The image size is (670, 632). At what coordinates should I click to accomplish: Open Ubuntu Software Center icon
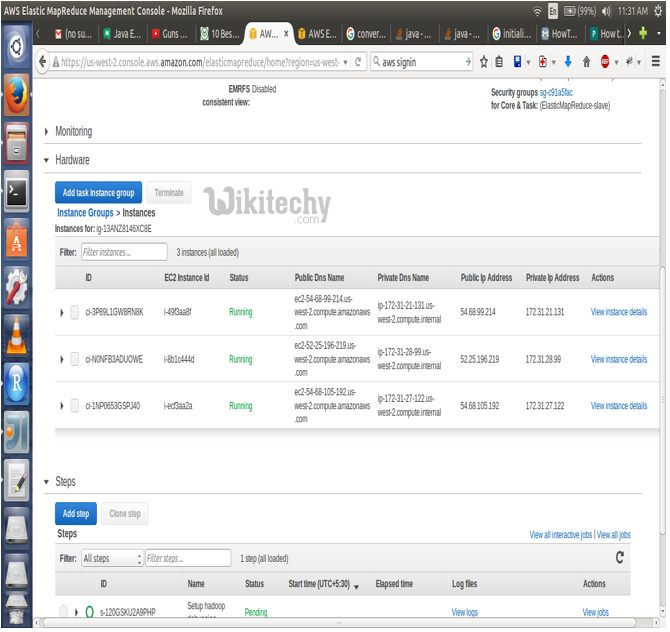click(16, 240)
